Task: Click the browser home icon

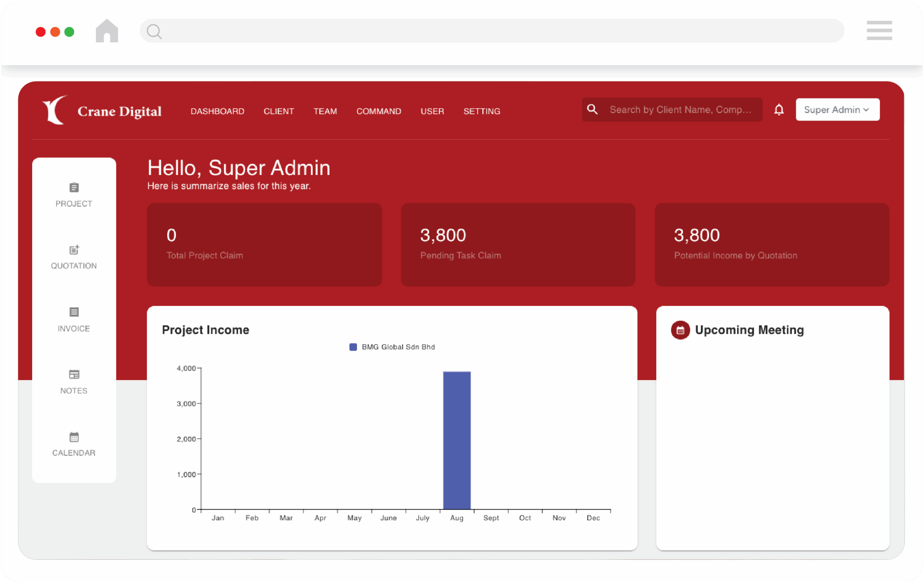Action: (107, 31)
